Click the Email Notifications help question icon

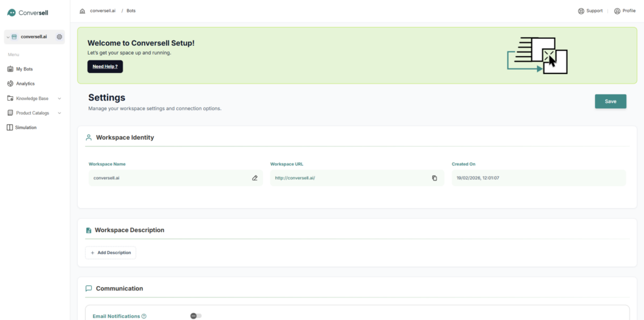[x=144, y=316]
